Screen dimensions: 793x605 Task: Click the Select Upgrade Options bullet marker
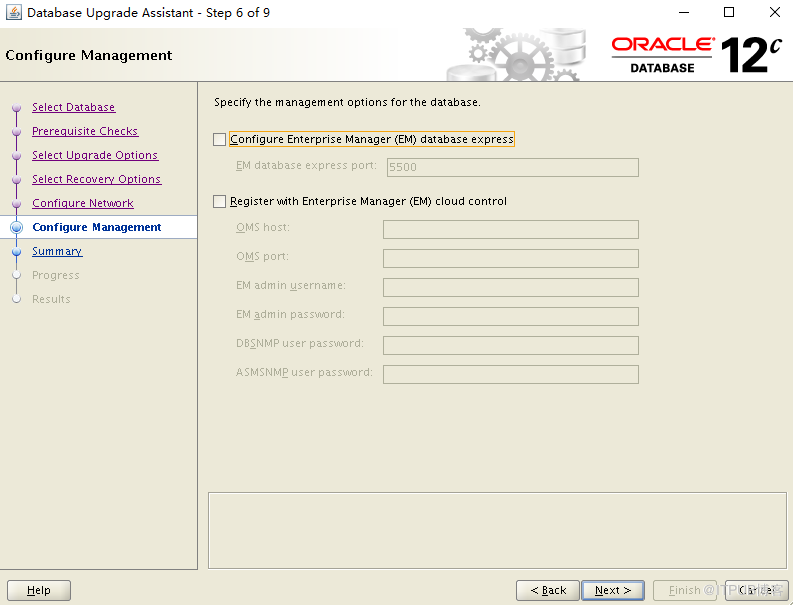point(17,156)
